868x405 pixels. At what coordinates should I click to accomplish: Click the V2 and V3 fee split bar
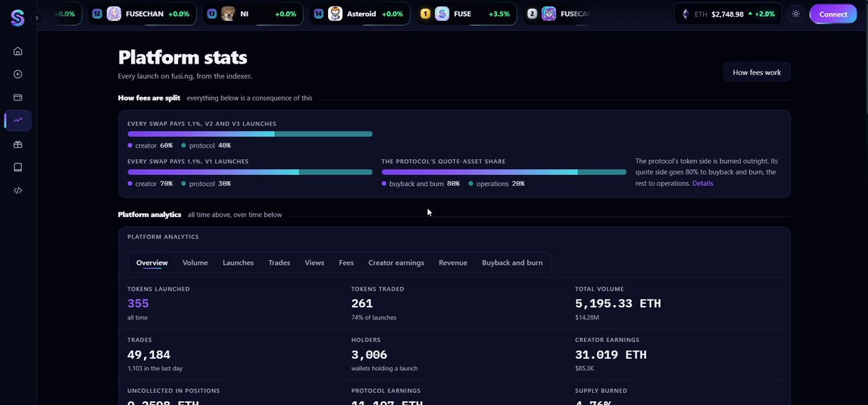tap(250, 134)
